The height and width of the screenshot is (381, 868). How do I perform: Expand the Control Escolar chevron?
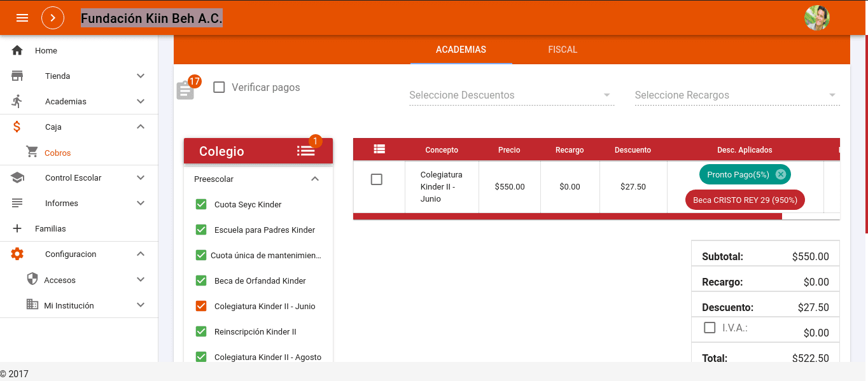coord(141,177)
